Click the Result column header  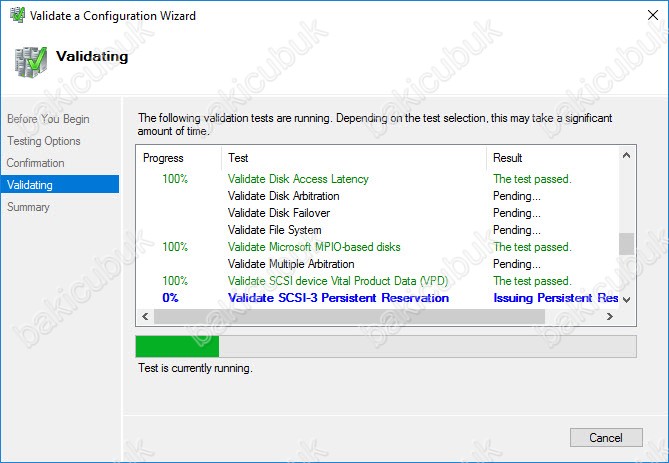click(x=550, y=158)
